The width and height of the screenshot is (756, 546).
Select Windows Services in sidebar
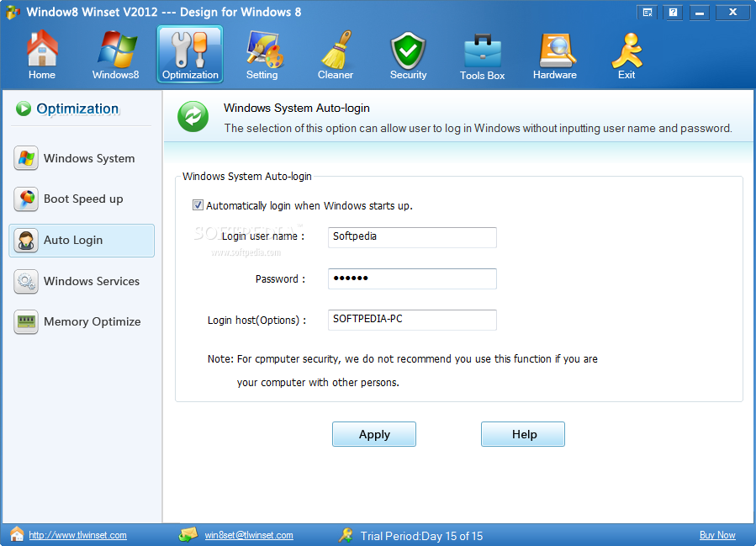pyautogui.click(x=82, y=281)
